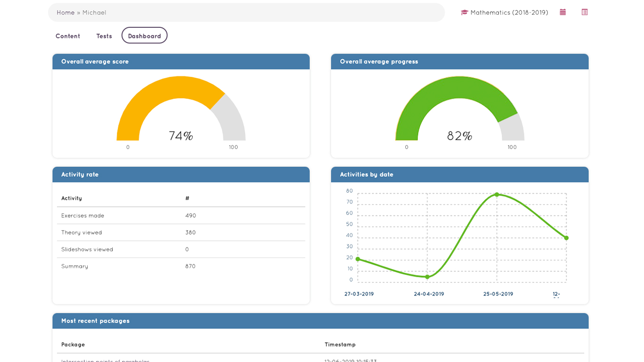Switch to the Tests tab

coord(104,36)
